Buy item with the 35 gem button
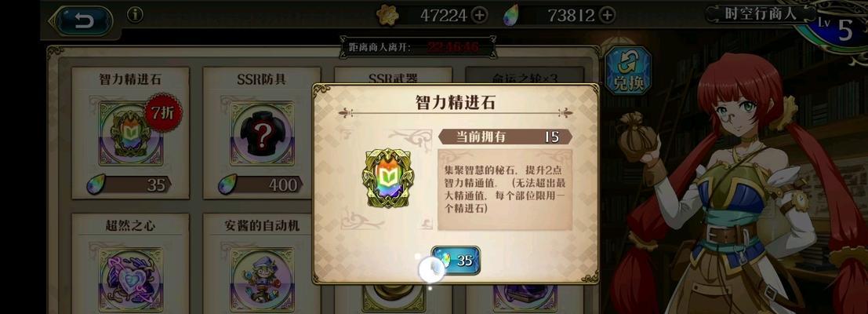The height and width of the screenshot is (314, 868). coord(455,261)
